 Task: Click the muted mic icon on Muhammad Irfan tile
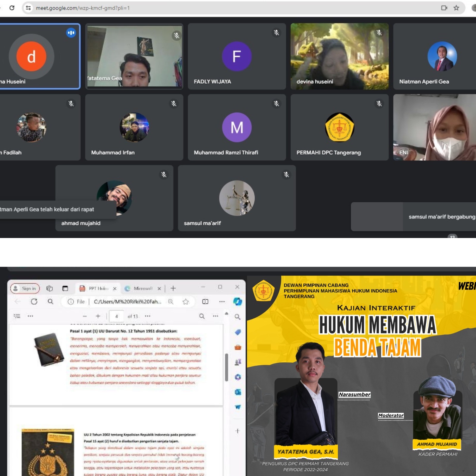pyautogui.click(x=174, y=104)
